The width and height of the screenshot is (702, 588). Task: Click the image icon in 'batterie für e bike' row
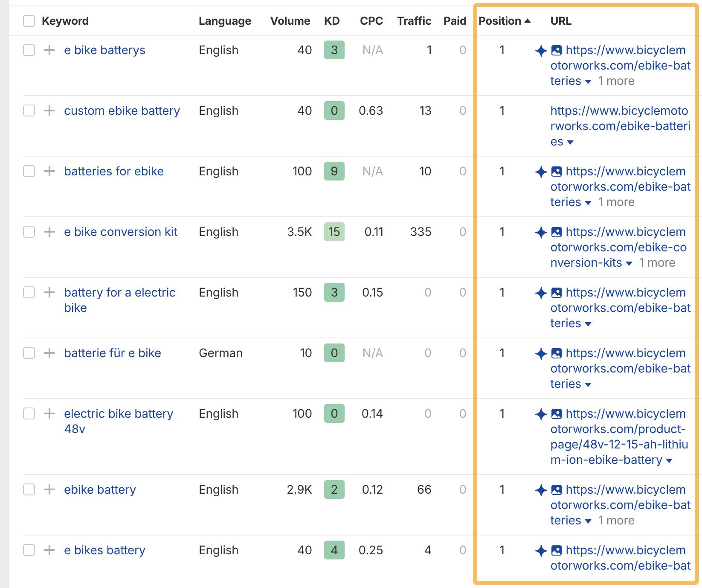tap(556, 353)
